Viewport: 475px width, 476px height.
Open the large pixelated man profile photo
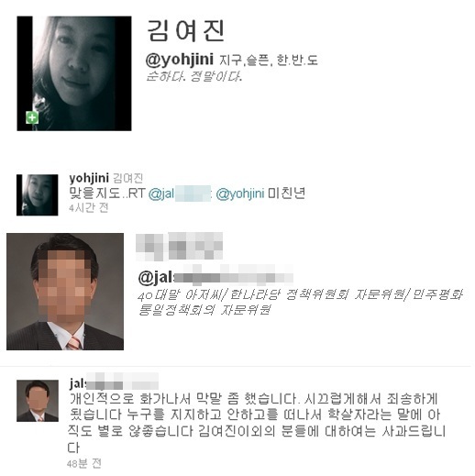pyautogui.click(x=65, y=292)
